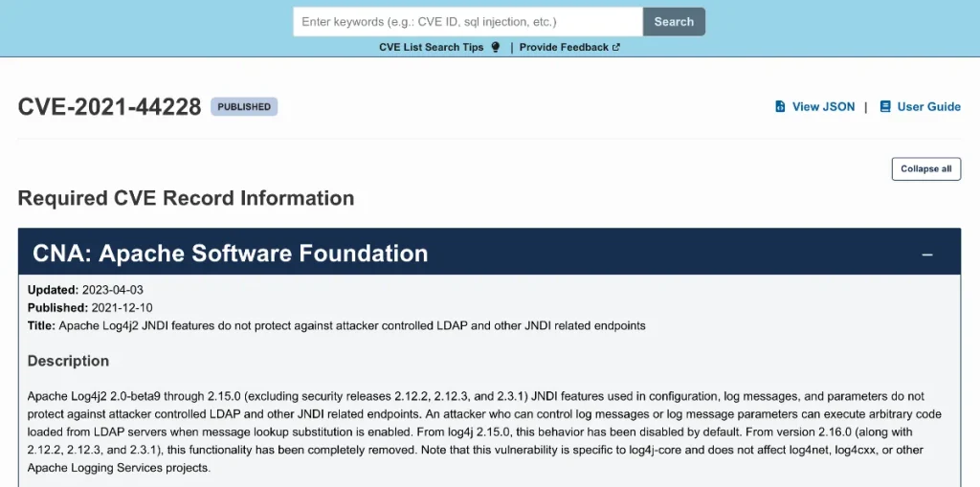
Task: Click the JSON file icon beside View JSON
Action: click(x=780, y=107)
